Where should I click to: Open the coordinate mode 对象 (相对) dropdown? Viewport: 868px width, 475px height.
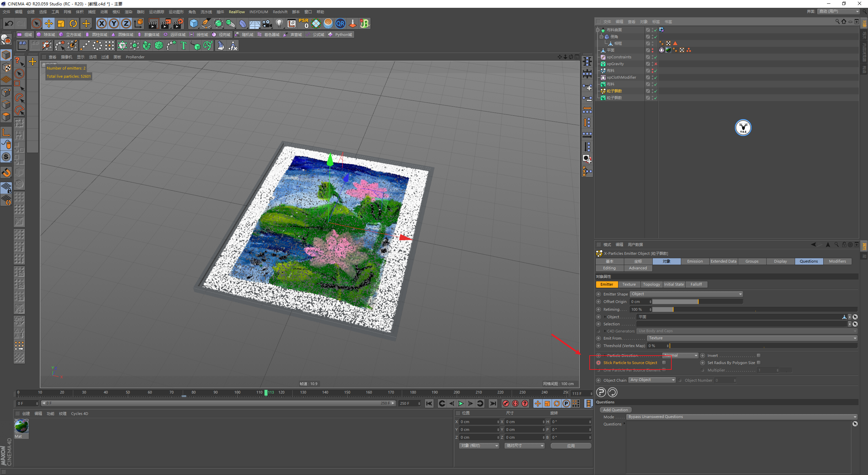pos(479,446)
